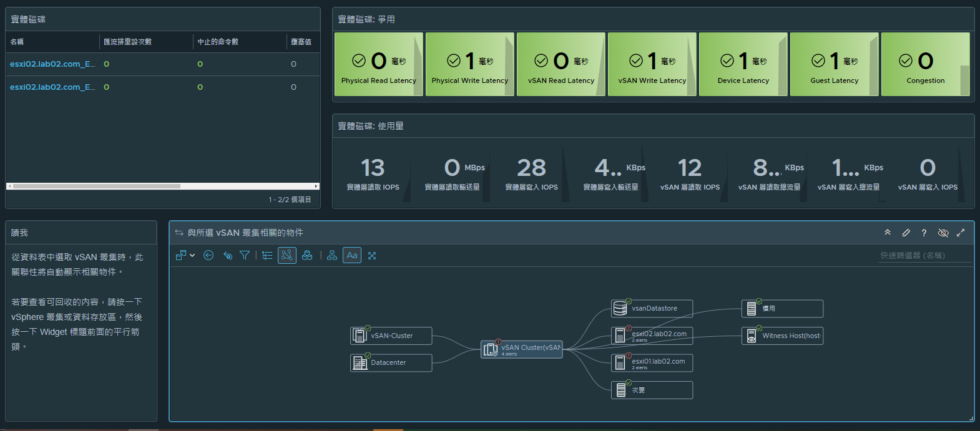Viewport: 980px width, 431px height.
Task: Click the 實體層讀取 IOPS metric
Action: click(x=373, y=173)
